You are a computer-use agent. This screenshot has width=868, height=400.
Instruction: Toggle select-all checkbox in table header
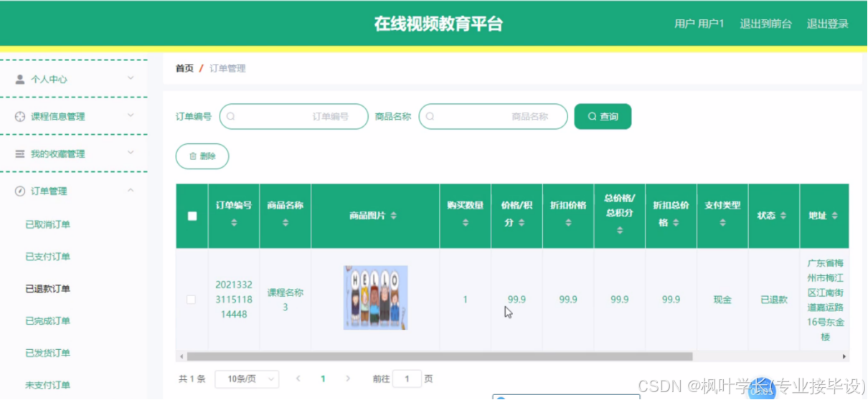(192, 216)
